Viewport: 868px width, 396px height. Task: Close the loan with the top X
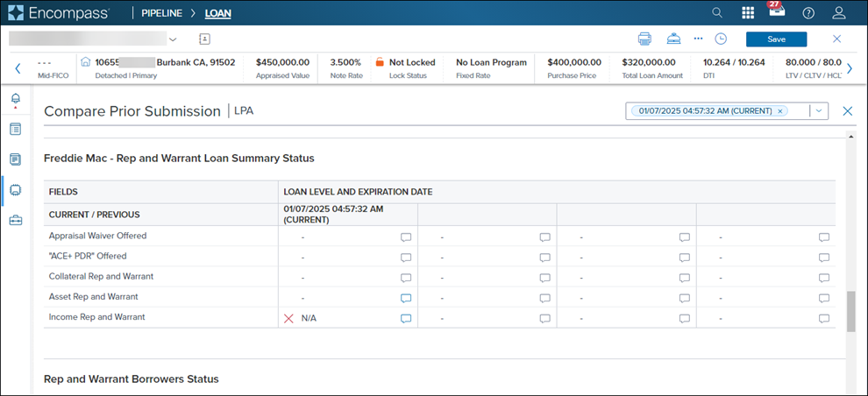(x=837, y=39)
